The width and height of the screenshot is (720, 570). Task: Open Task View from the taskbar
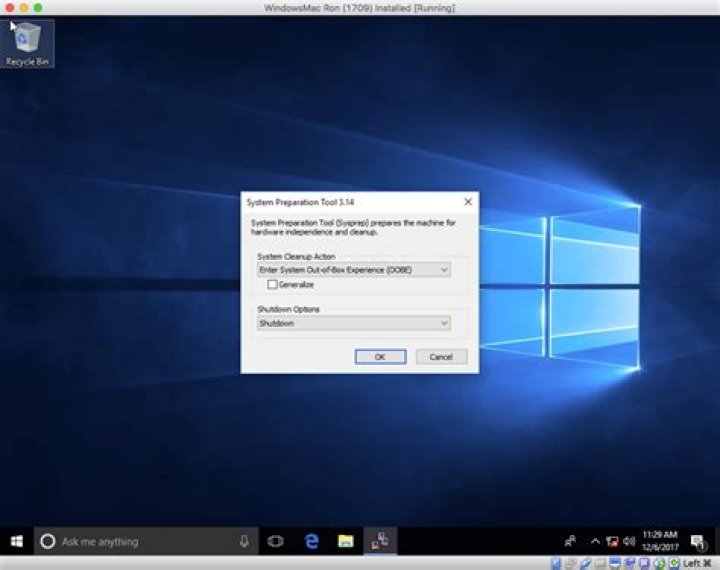coord(276,542)
